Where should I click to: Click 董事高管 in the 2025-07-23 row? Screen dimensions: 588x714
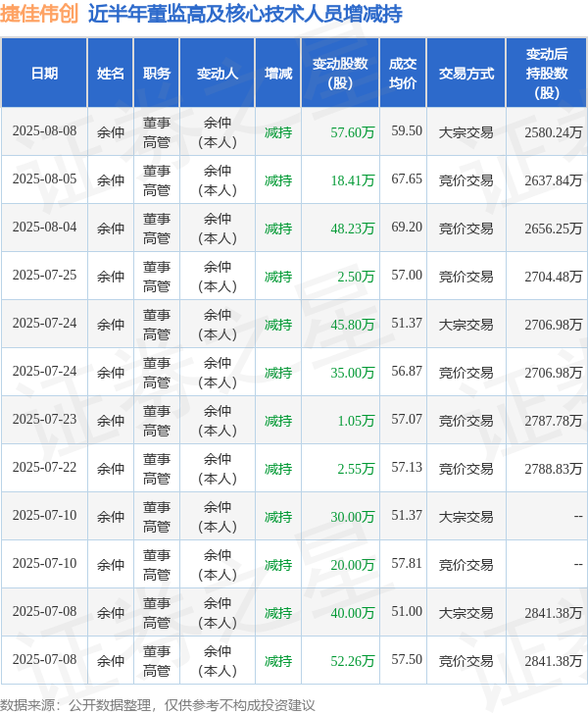[157, 421]
